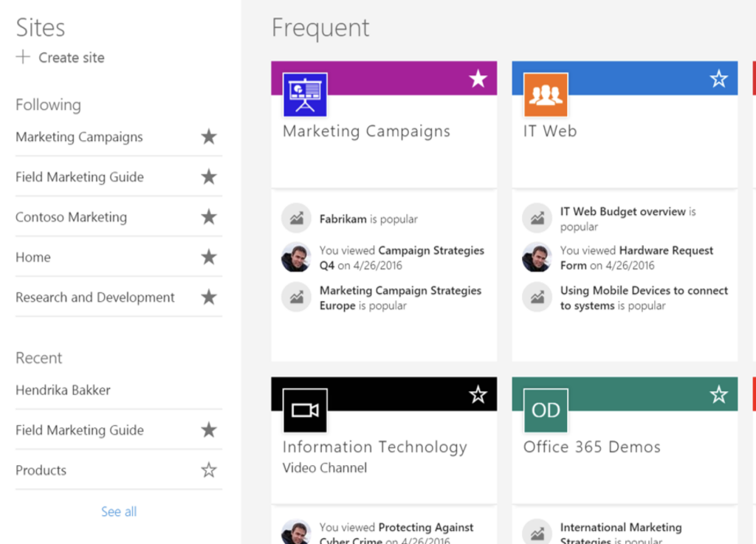Click trending icon beside Using Mobile Devices

[537, 297]
